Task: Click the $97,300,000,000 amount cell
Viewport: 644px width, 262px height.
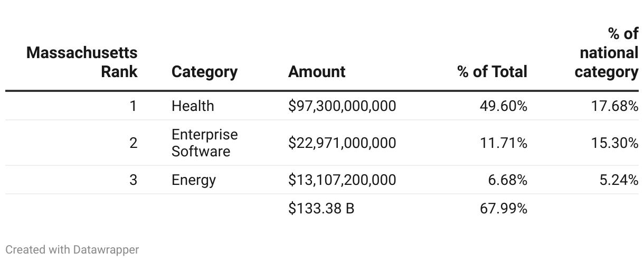Action: coord(342,106)
